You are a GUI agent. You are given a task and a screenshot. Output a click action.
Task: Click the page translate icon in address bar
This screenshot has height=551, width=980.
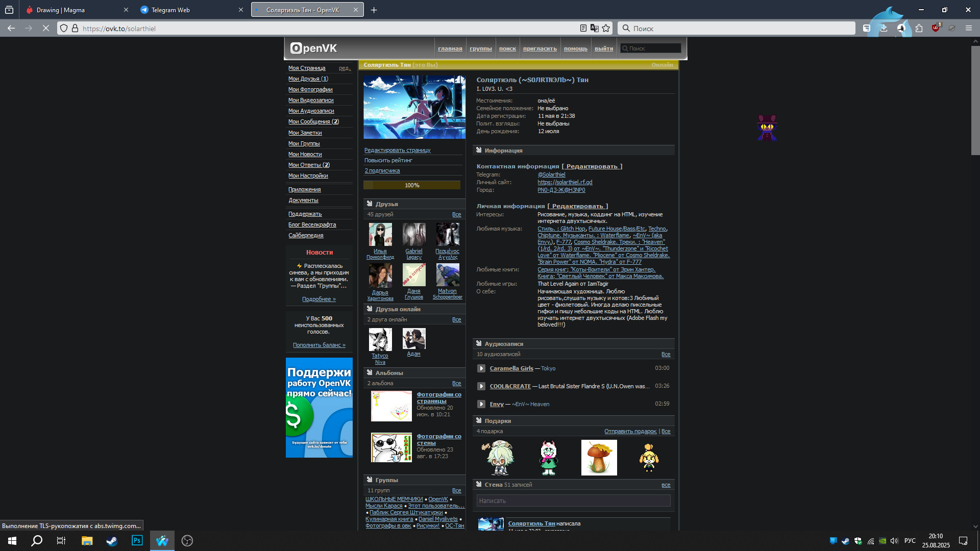point(595,29)
